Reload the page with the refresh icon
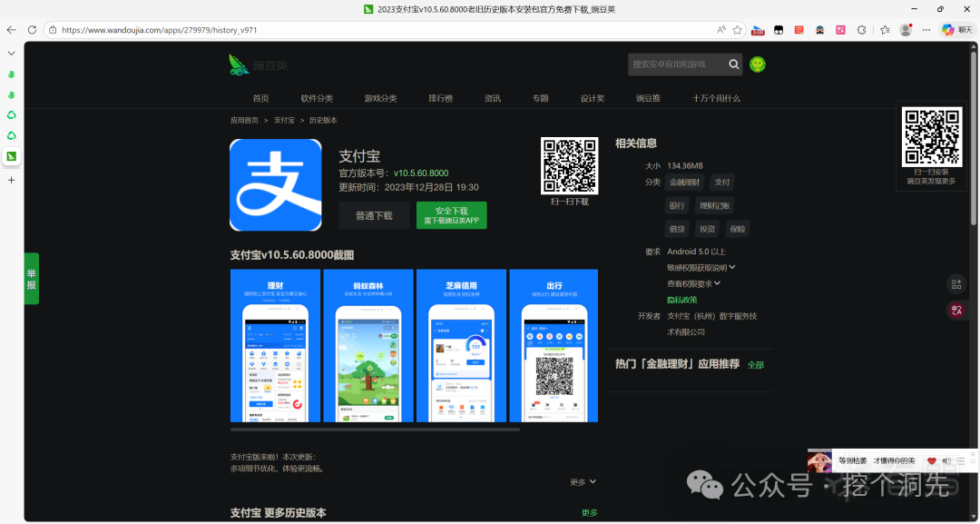Image resolution: width=980 pixels, height=524 pixels. click(x=32, y=29)
